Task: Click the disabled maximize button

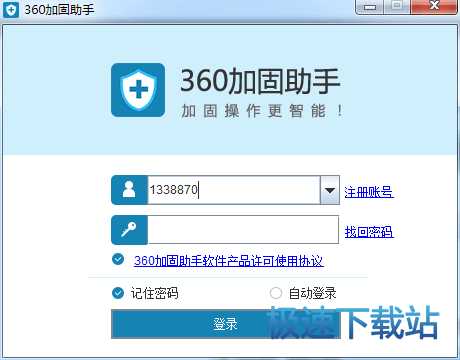Action: [397, 7]
